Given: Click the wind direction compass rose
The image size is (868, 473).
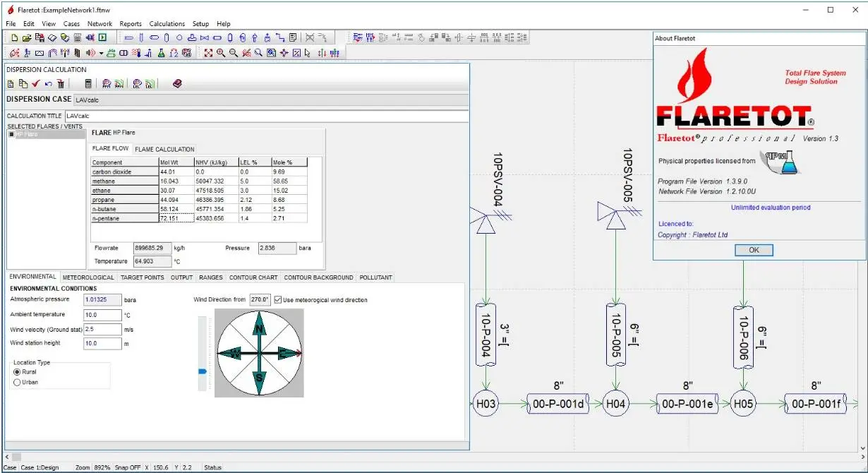Looking at the screenshot, I should [x=260, y=353].
